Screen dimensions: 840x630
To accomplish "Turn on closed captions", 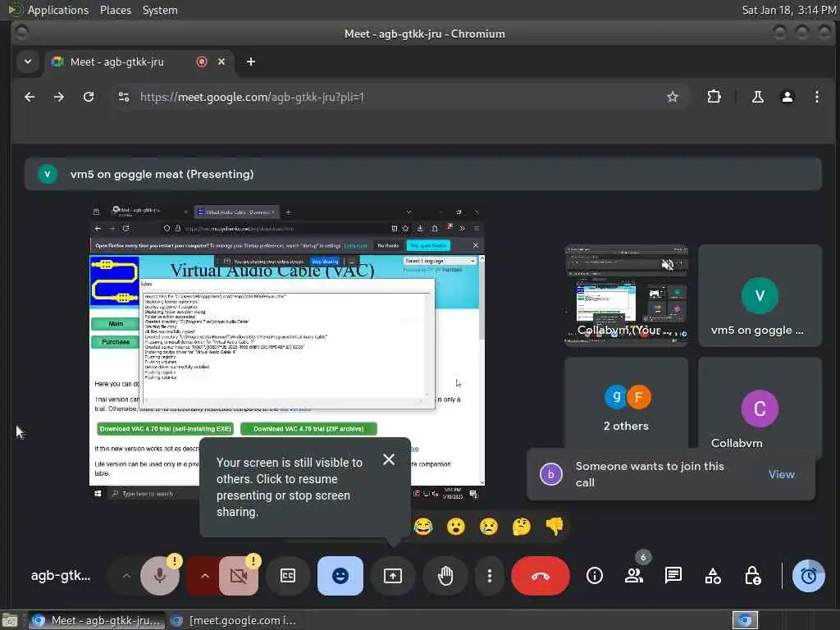I will [x=288, y=576].
